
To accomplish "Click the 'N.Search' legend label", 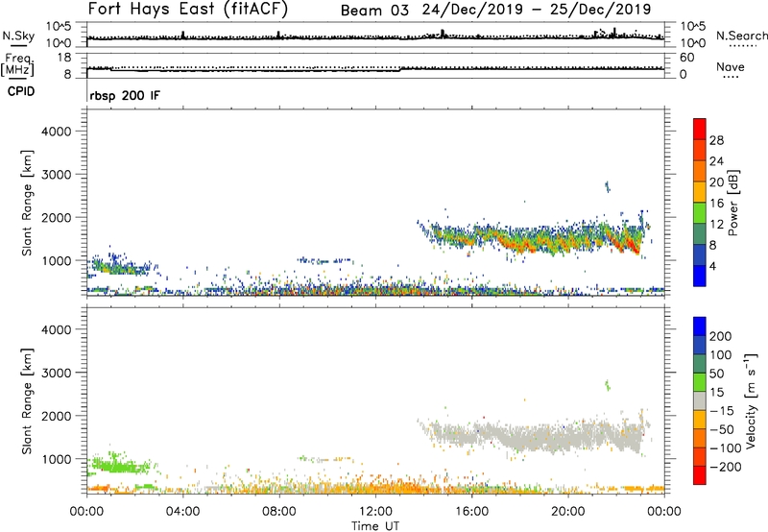I will (741, 36).
